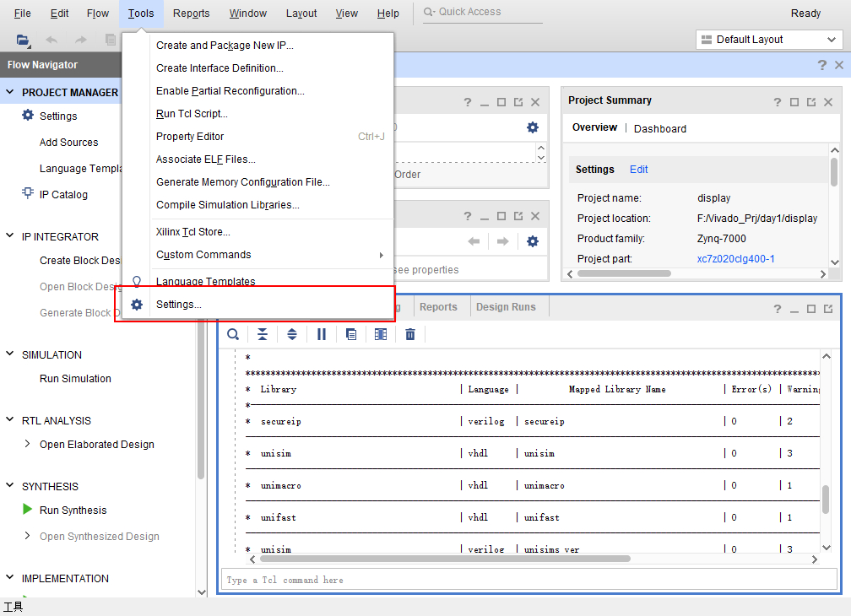
Task: Click the help icon in Tcl console panel
Action: pyautogui.click(x=778, y=309)
